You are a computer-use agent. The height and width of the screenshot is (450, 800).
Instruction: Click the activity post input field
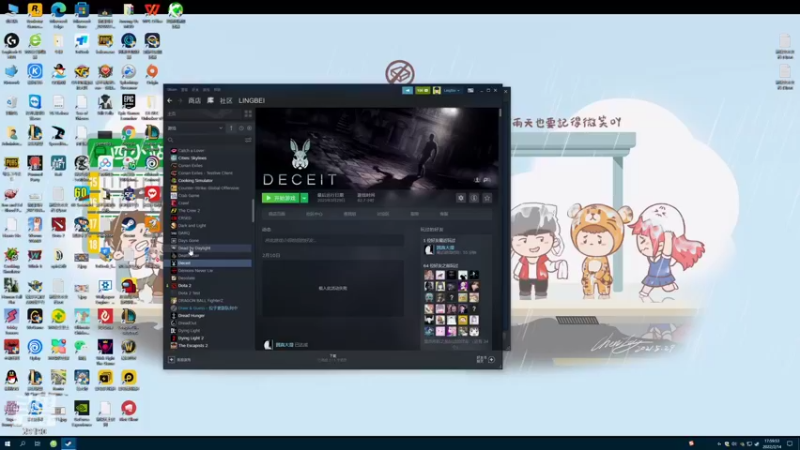333,240
